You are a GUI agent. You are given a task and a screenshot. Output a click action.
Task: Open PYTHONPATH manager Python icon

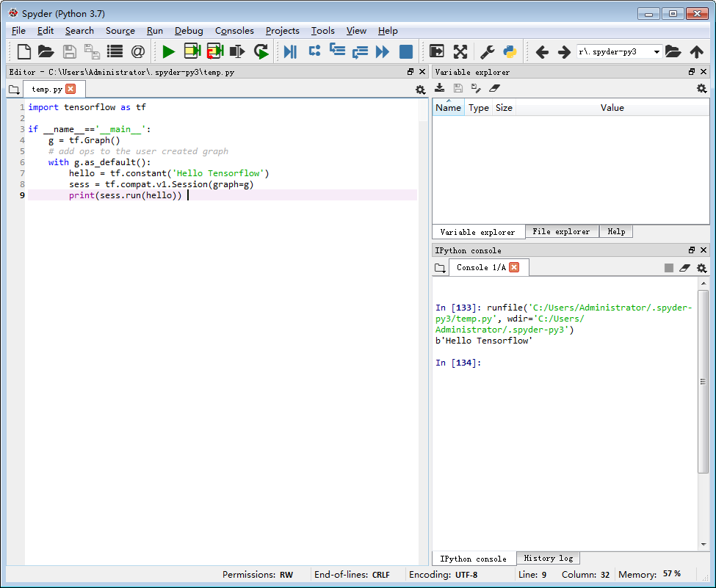(x=510, y=51)
